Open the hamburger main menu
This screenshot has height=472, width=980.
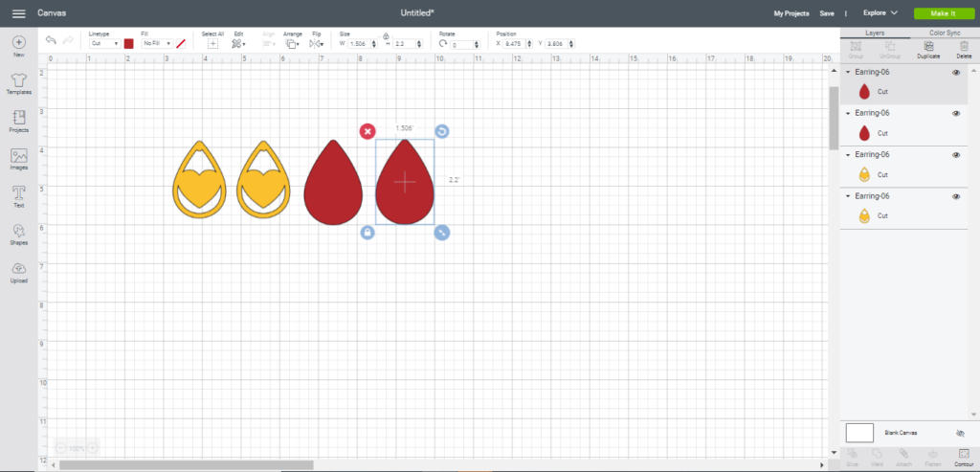click(18, 13)
